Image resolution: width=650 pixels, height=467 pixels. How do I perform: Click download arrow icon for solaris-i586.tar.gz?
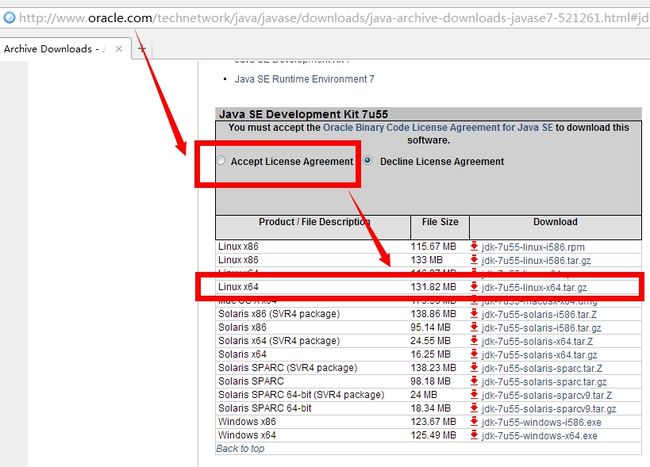[474, 327]
